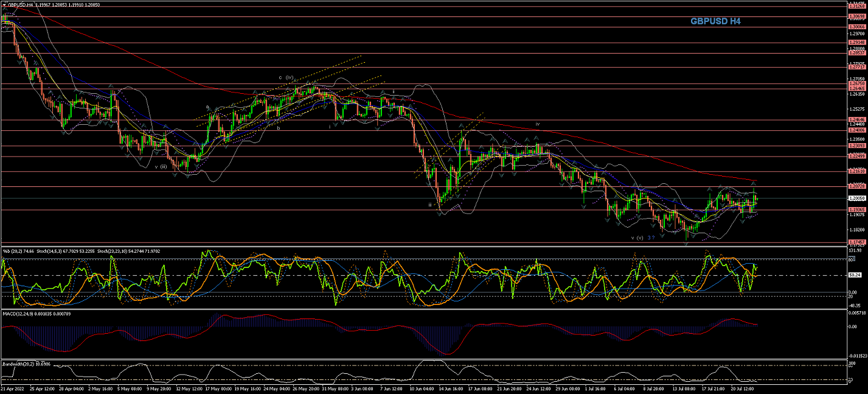This screenshot has height=394, width=868.
Task: Click the 50.24 stochastic level marker
Action: pyautogui.click(x=856, y=275)
